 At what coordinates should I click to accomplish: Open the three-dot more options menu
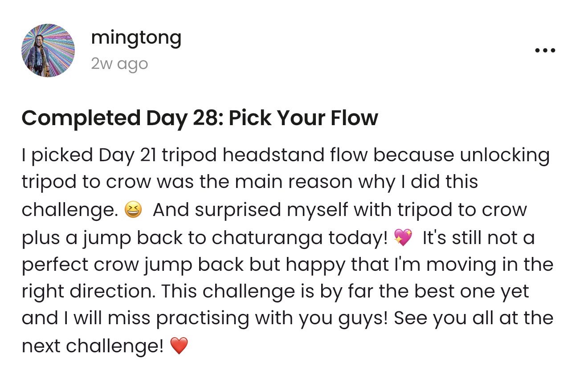(x=545, y=50)
